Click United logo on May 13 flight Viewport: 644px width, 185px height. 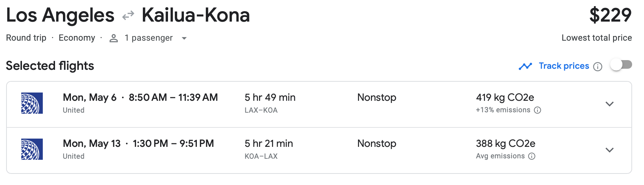pos(32,149)
